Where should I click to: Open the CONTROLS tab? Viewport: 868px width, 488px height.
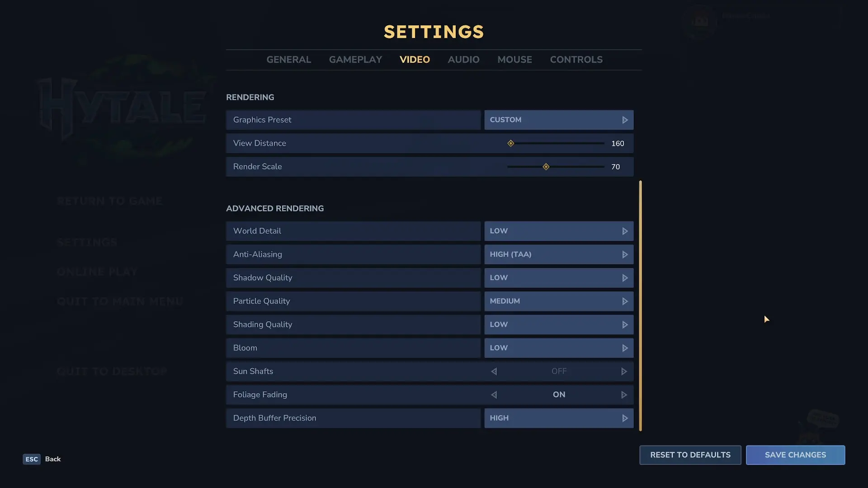576,60
